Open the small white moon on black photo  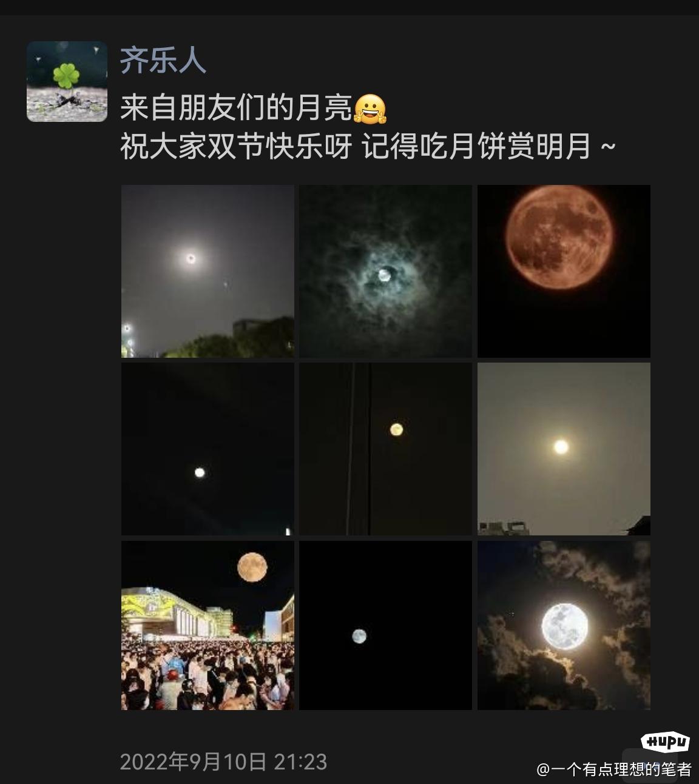pyautogui.click(x=208, y=449)
